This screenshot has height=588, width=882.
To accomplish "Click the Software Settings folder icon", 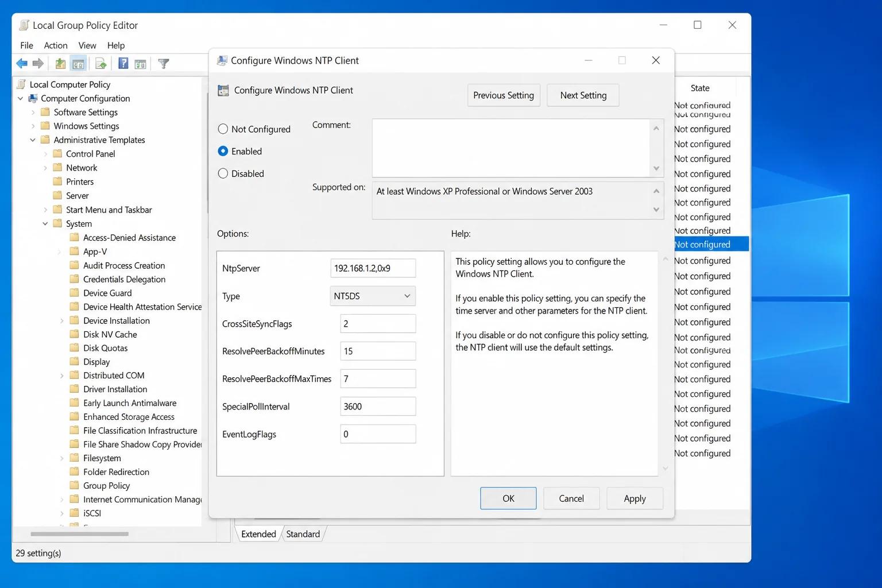I will [x=45, y=112].
